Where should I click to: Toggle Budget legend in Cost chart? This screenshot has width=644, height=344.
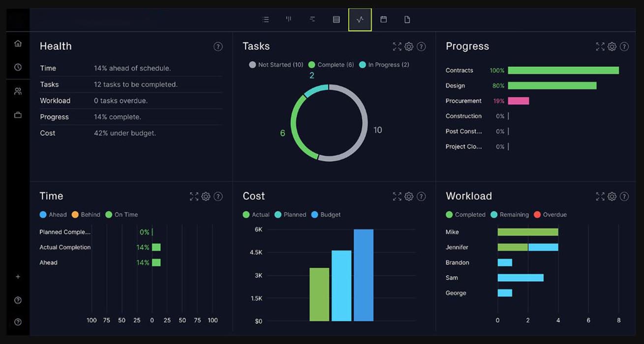tap(326, 215)
